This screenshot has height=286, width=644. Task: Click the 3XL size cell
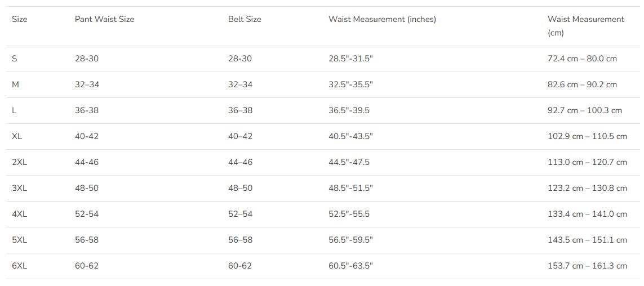pos(19,188)
